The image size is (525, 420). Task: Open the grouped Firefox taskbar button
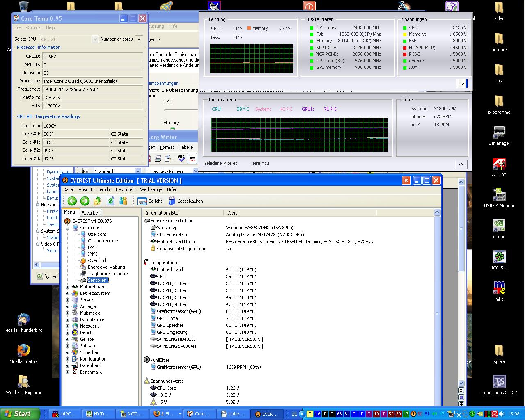pyautogui.click(x=167, y=414)
